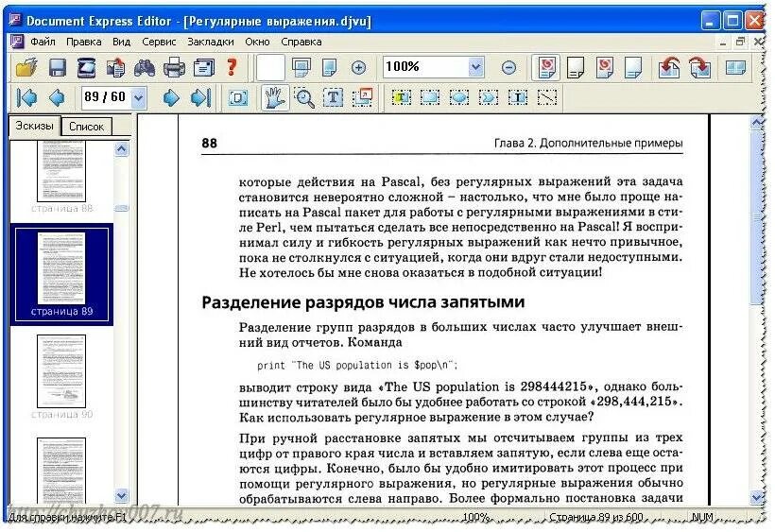Viewport: 775px width, 532px height.
Task: Save the document with the floppy icon
Action: click(x=58, y=68)
